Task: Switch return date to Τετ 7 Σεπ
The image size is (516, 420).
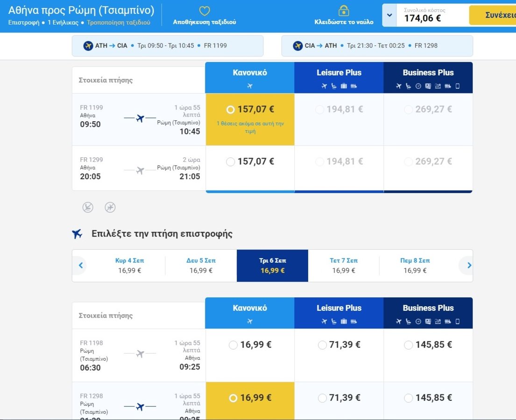Action: click(x=343, y=266)
